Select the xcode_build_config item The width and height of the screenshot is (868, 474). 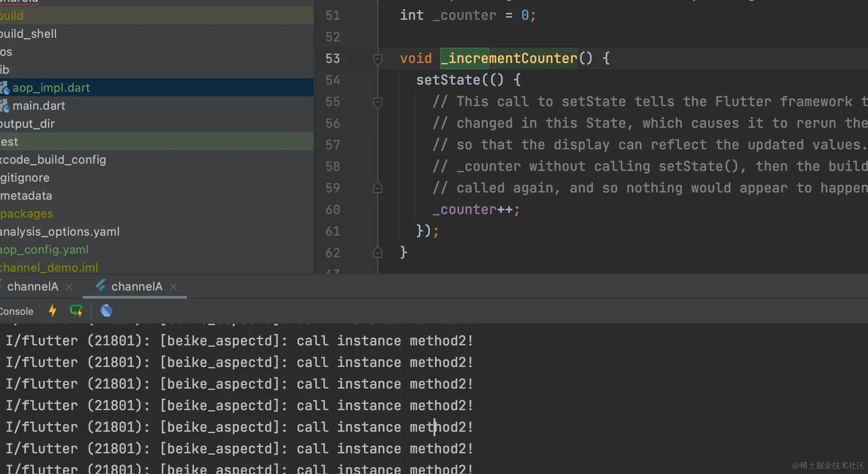tap(157, 160)
